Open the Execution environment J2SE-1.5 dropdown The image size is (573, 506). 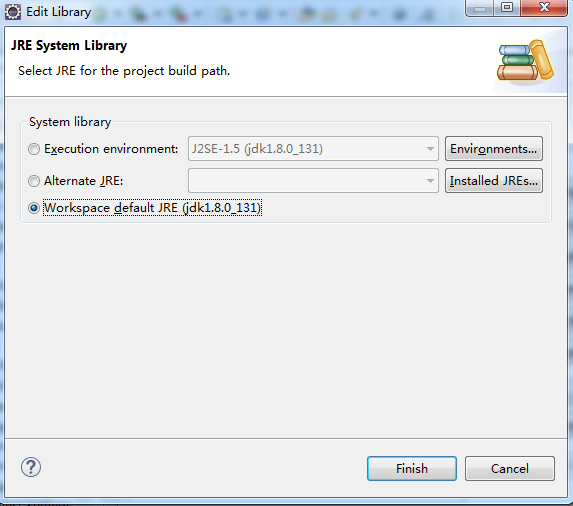tap(313, 149)
